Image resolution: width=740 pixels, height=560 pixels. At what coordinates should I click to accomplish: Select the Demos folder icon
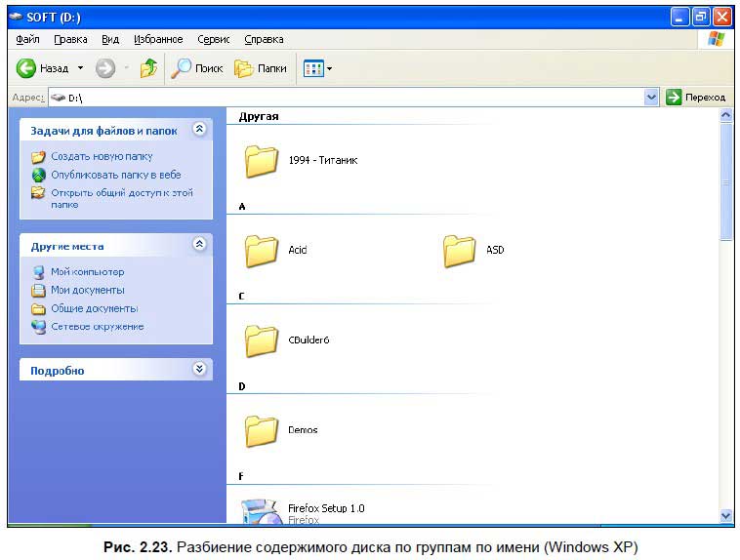tap(262, 431)
